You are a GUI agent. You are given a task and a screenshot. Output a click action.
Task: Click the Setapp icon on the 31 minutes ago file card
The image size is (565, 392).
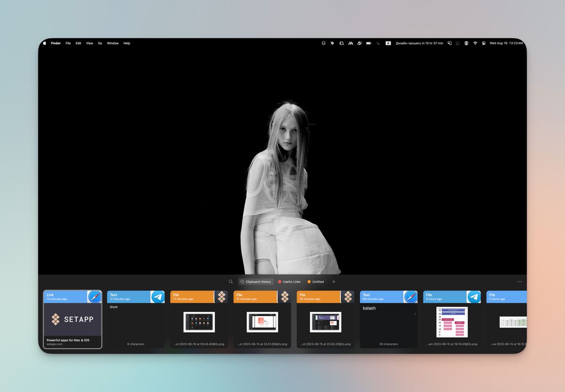click(284, 297)
